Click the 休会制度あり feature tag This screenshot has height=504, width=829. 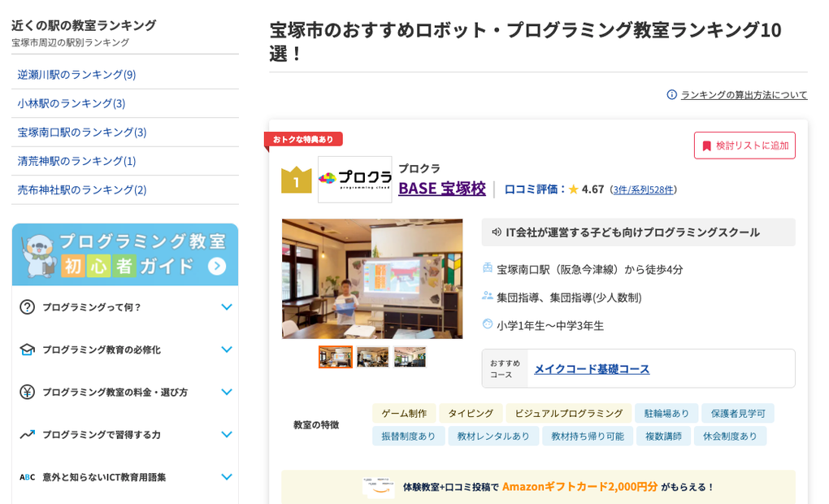(730, 437)
